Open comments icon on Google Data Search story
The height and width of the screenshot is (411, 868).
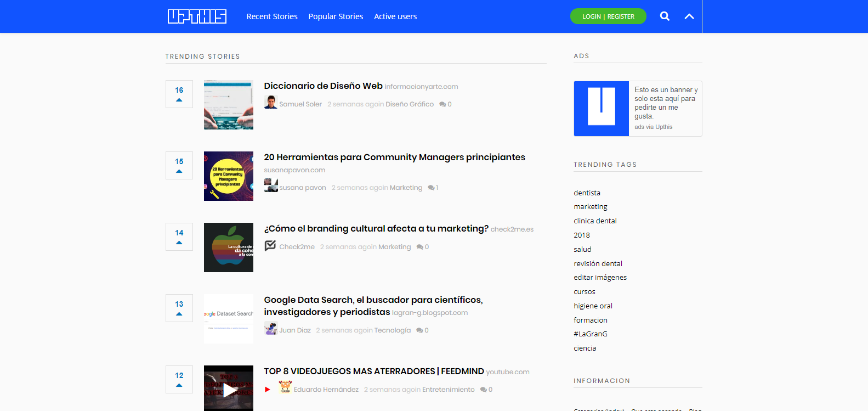point(419,330)
